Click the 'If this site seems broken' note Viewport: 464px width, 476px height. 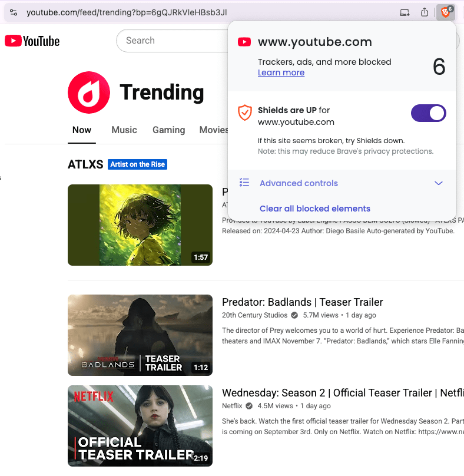point(331,141)
